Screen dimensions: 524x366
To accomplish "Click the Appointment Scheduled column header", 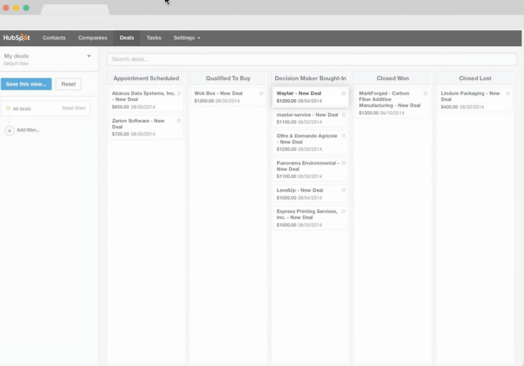I will (146, 78).
